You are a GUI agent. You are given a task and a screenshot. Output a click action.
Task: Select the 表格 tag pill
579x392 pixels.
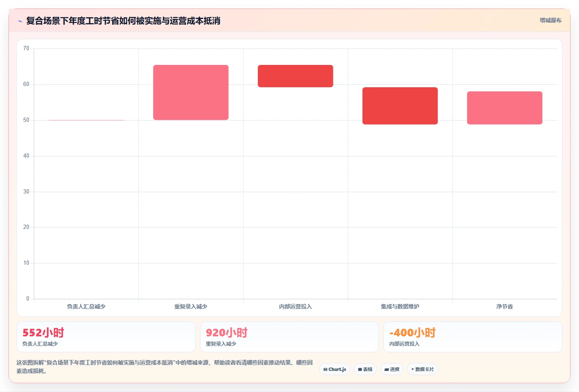pos(365,369)
